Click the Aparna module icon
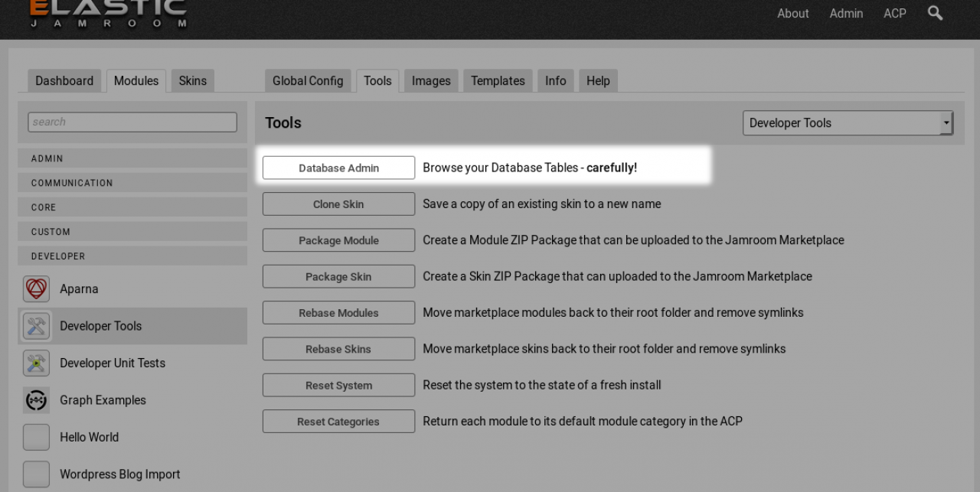Screen dimensions: 980x492 pos(36,289)
